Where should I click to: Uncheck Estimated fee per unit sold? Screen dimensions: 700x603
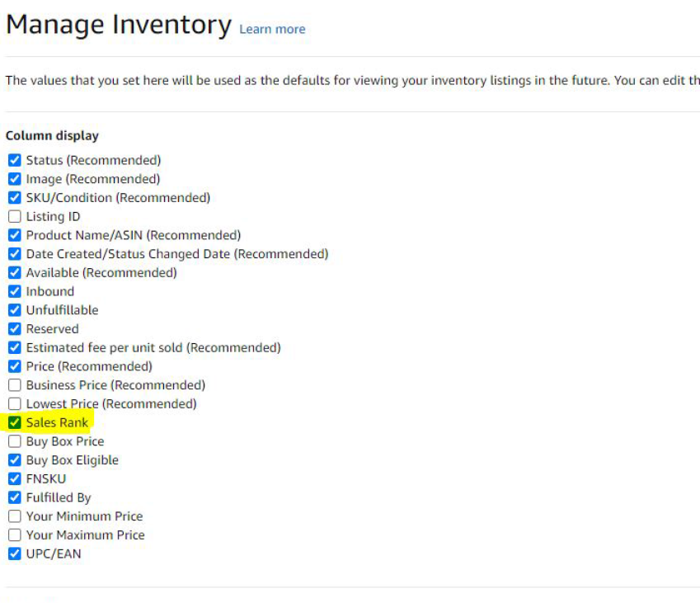[x=14, y=347]
